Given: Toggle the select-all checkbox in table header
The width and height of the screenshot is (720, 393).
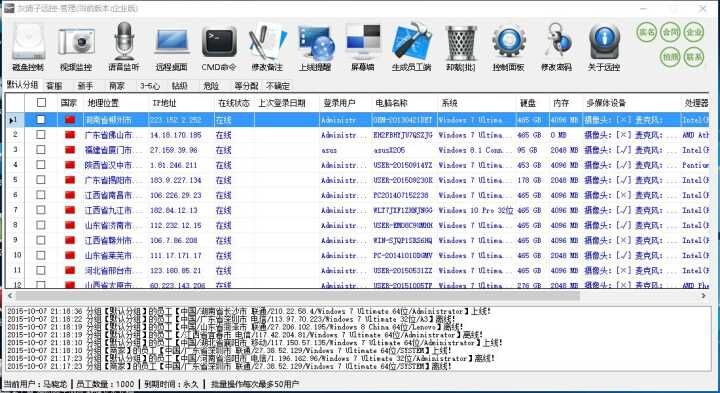Looking at the screenshot, I should click(41, 103).
